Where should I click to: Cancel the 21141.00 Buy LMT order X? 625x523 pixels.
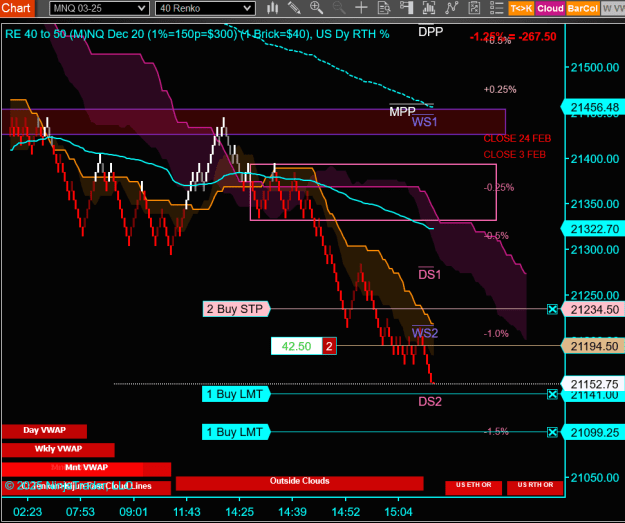pos(552,395)
